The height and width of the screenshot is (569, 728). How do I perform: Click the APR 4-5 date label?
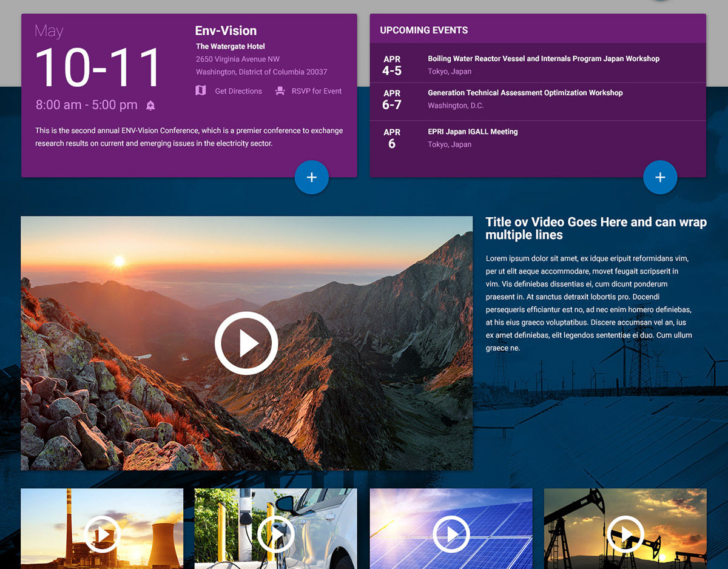(392, 66)
